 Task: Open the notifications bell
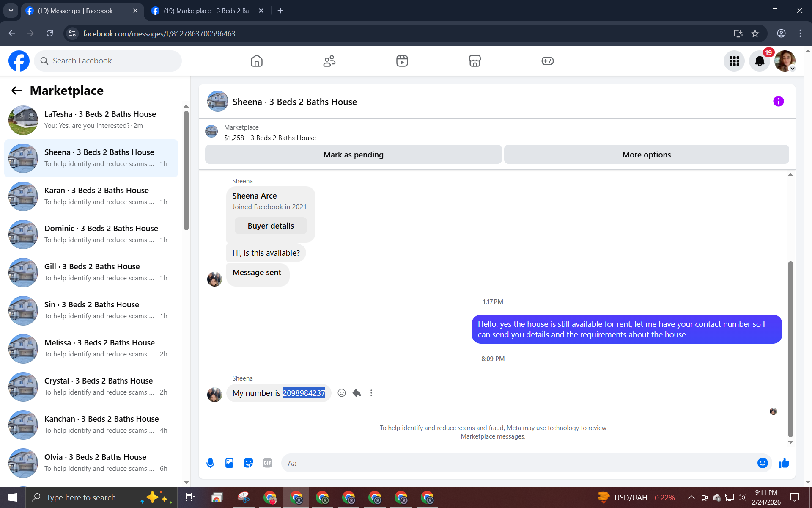point(760,61)
